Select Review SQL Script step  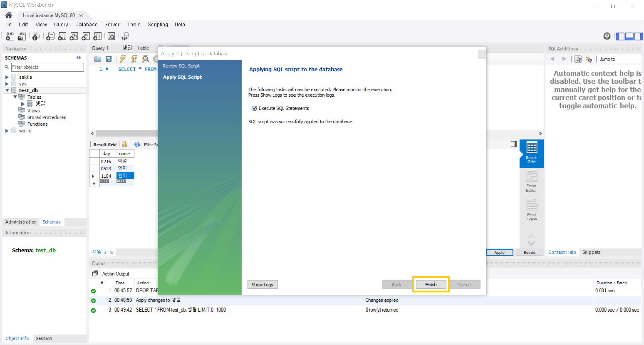point(181,66)
